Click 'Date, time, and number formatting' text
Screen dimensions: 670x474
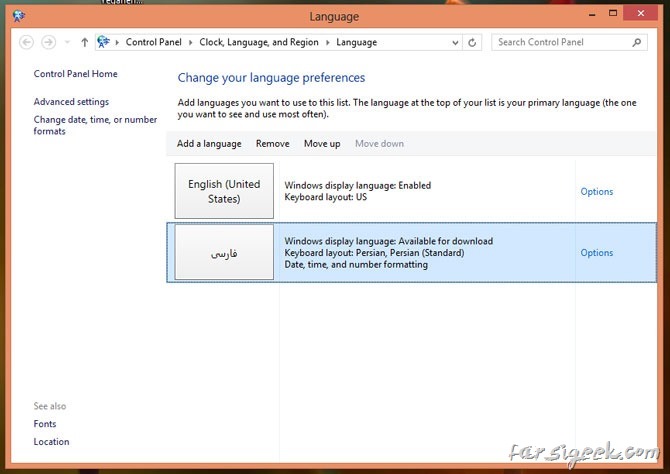356,265
